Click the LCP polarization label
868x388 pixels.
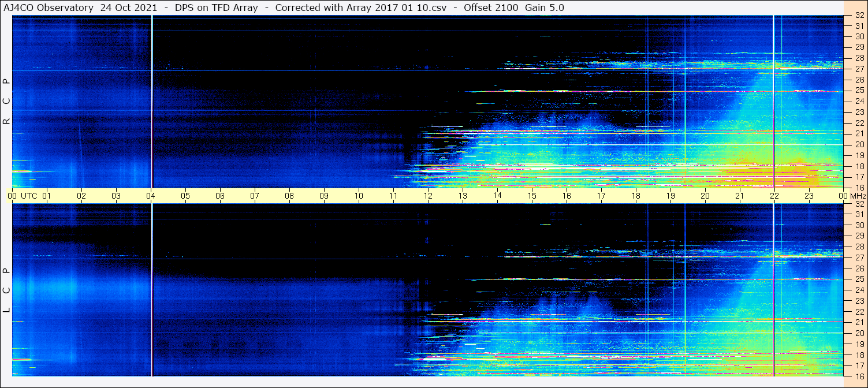(x=6, y=290)
